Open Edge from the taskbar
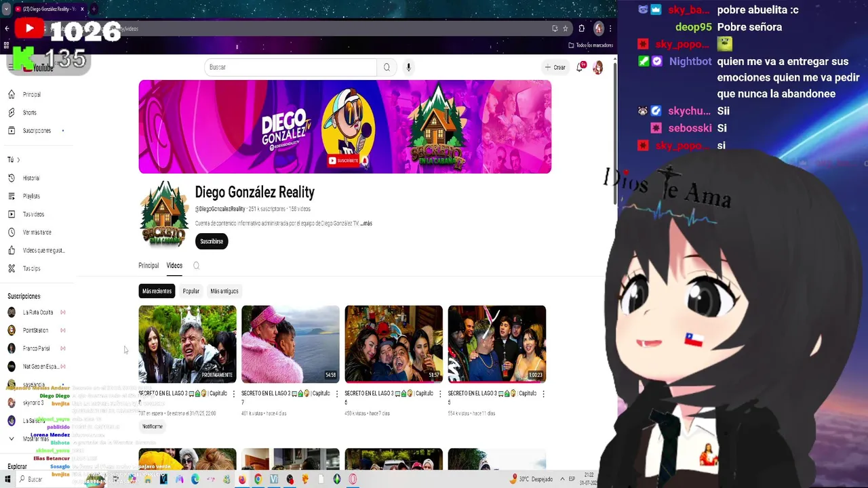This screenshot has height=488, width=868. coord(195,479)
